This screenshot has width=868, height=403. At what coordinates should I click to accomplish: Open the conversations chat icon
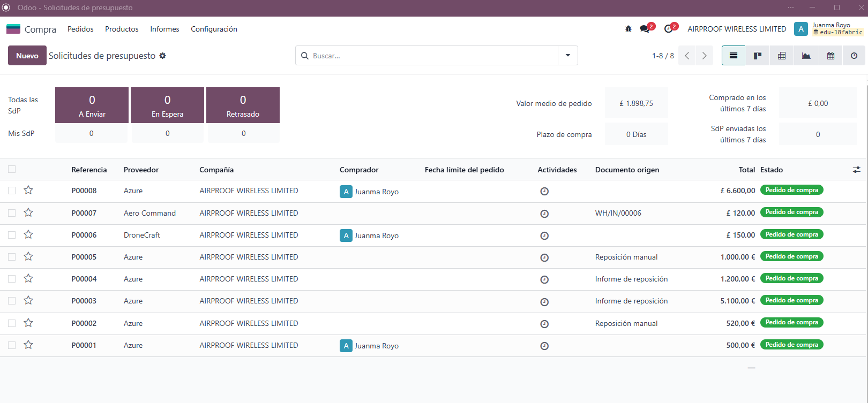tap(645, 29)
